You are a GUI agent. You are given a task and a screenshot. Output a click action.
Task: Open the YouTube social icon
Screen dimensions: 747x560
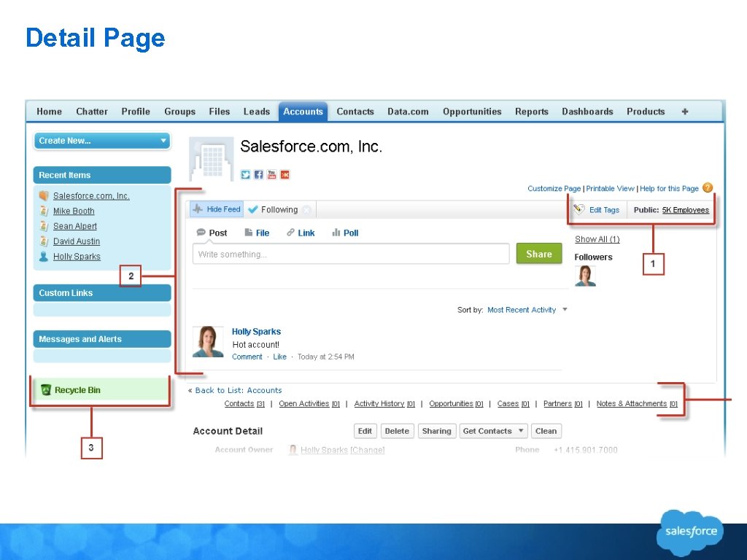coord(271,175)
